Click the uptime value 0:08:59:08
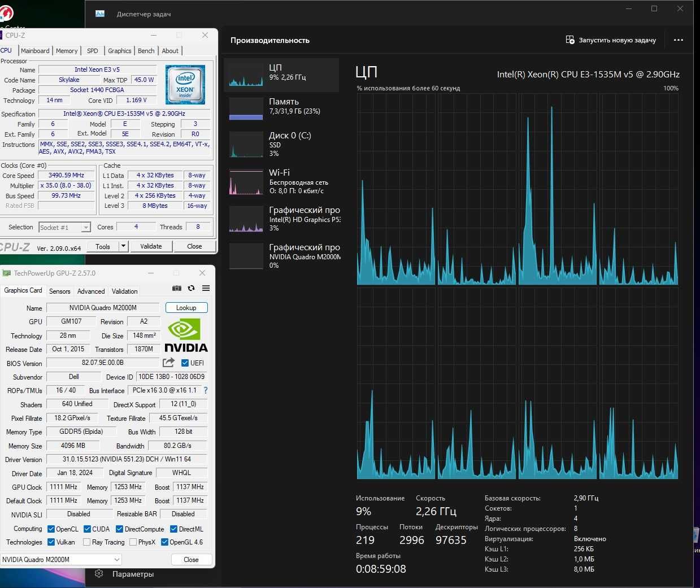This screenshot has width=700, height=588. (381, 569)
